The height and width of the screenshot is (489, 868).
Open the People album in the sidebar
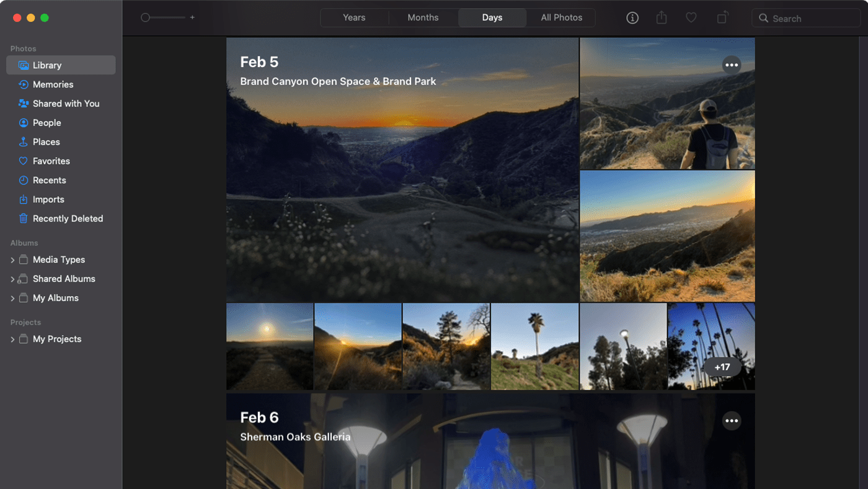click(46, 123)
